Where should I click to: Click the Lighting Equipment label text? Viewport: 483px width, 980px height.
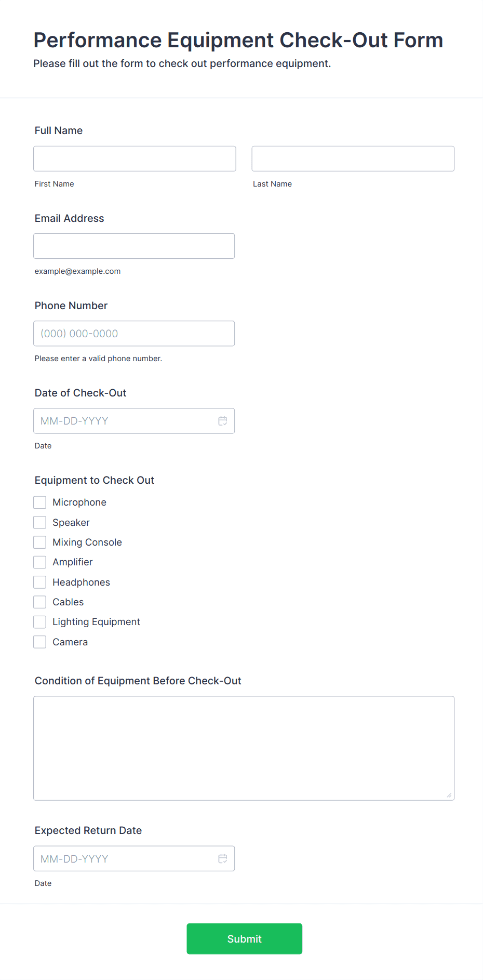96,622
